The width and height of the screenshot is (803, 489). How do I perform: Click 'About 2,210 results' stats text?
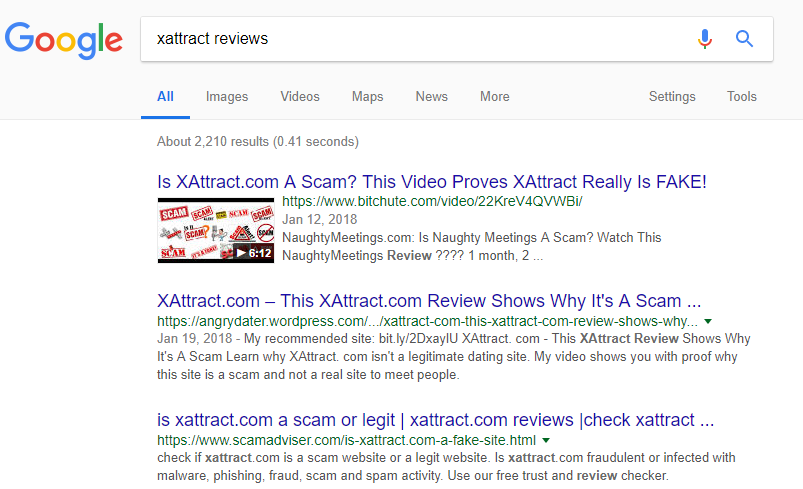258,141
